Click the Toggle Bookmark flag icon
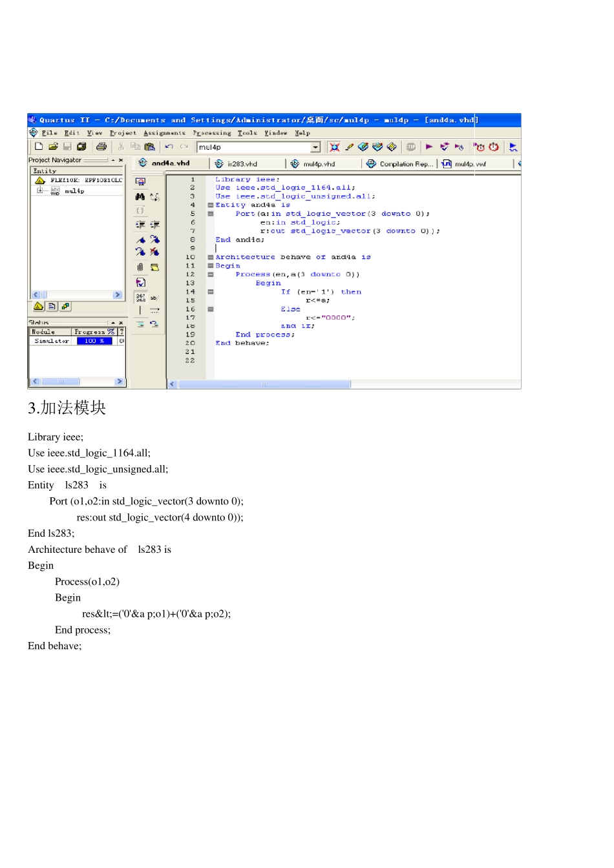This screenshot has height=868, width=614. click(x=140, y=239)
